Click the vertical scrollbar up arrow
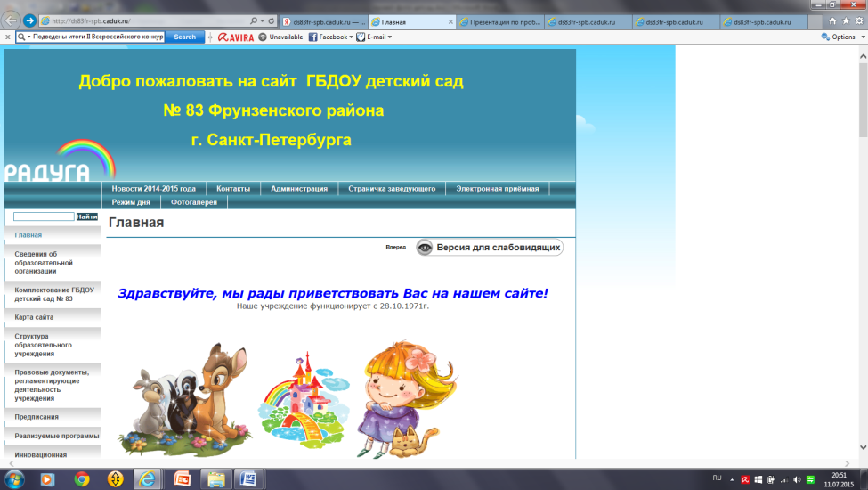This screenshot has height=490, width=868. [863, 56]
